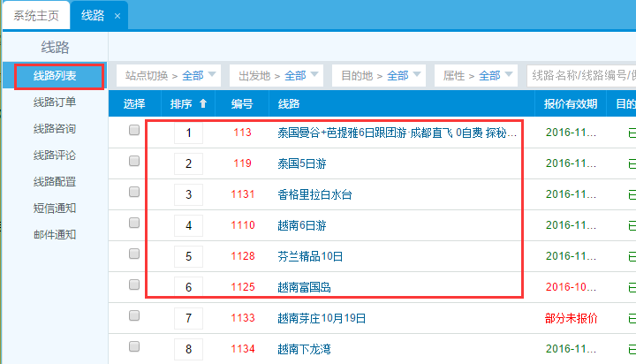Expand the 出发地 filter dropdown
636x364 pixels.
[x=276, y=75]
